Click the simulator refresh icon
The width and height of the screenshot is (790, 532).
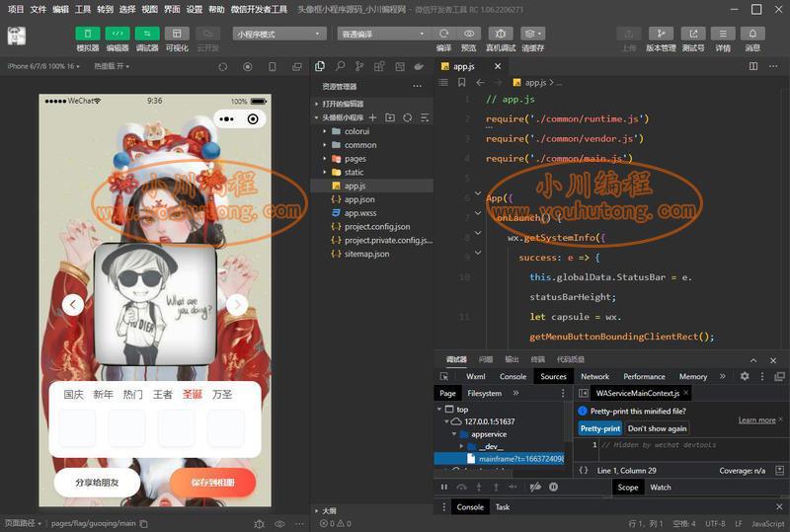[x=223, y=66]
